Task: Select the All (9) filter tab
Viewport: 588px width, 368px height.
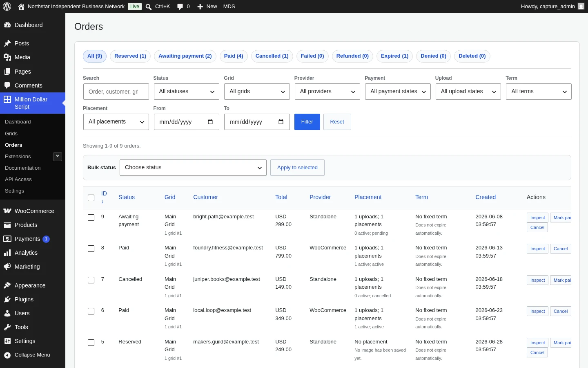Action: (x=95, y=56)
